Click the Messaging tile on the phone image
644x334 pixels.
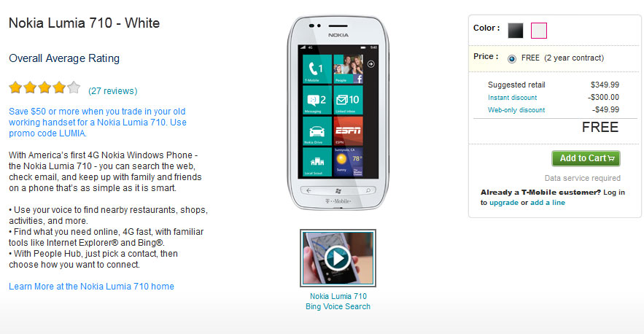[x=317, y=100]
